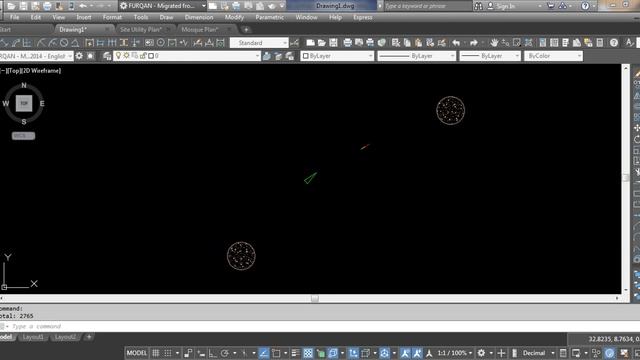Image resolution: width=640 pixels, height=360 pixels.
Task: Open the ByColor plot style dropdown
Action: tap(553, 56)
